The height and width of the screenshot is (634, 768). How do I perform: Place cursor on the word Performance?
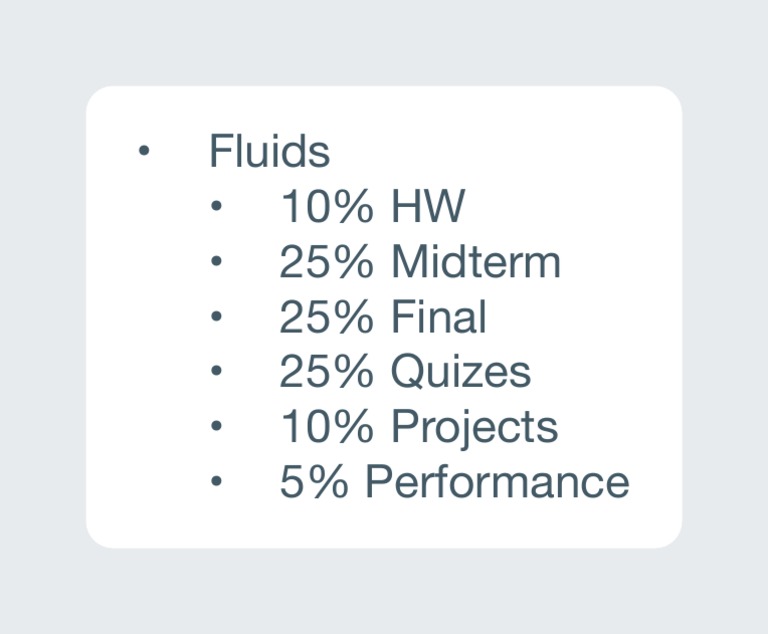coord(497,482)
